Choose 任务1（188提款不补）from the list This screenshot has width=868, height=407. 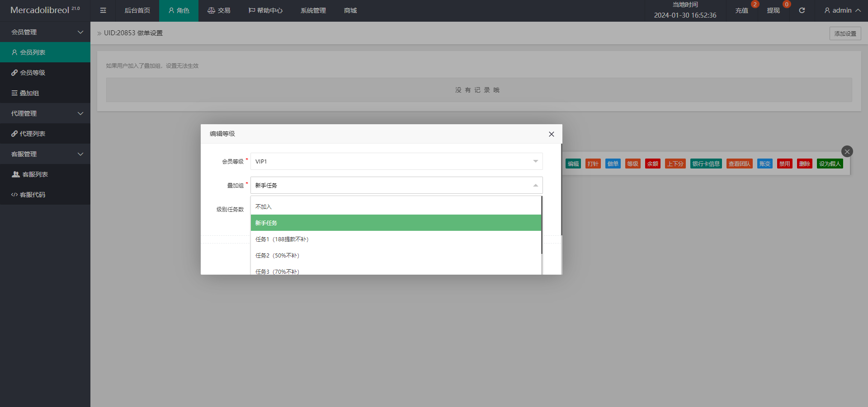click(396, 239)
